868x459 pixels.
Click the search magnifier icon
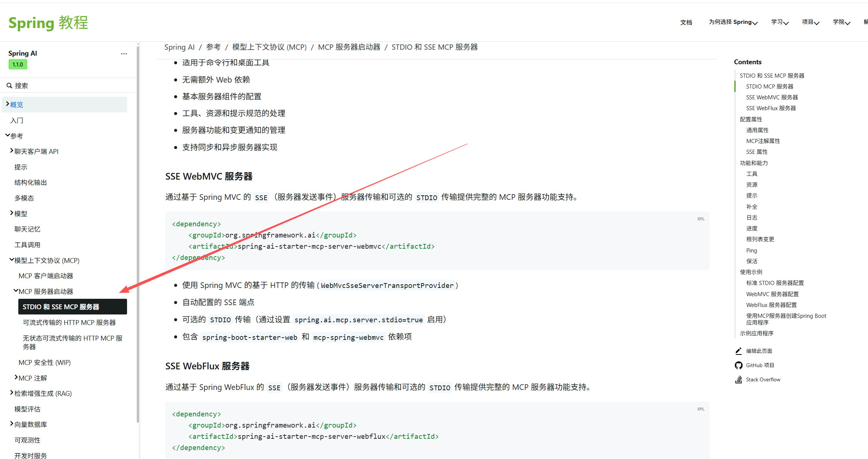(9, 86)
